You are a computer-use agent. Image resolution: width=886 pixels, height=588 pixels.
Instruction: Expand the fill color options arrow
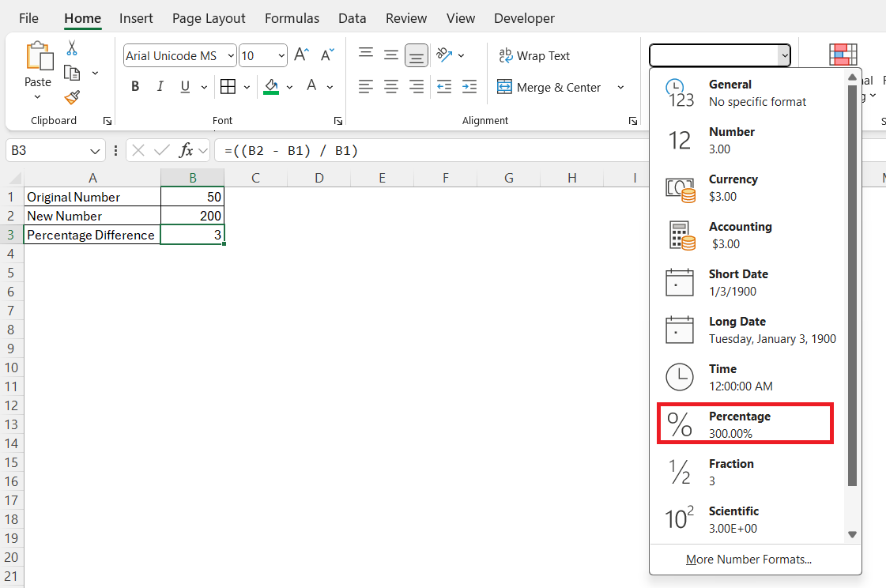pos(289,87)
